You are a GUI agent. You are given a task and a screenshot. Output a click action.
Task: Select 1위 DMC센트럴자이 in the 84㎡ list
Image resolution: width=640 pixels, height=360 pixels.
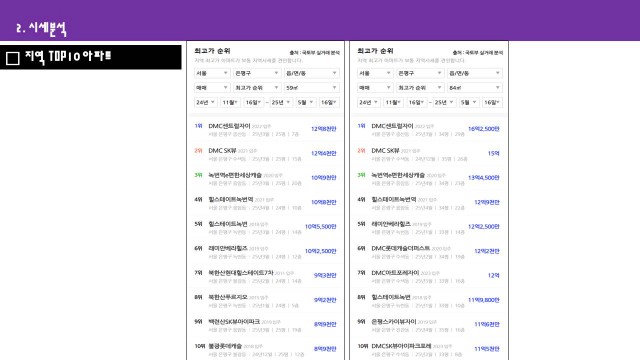(x=429, y=129)
